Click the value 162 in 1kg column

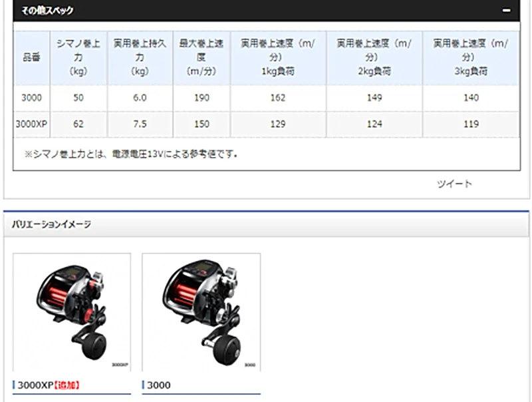tap(278, 98)
